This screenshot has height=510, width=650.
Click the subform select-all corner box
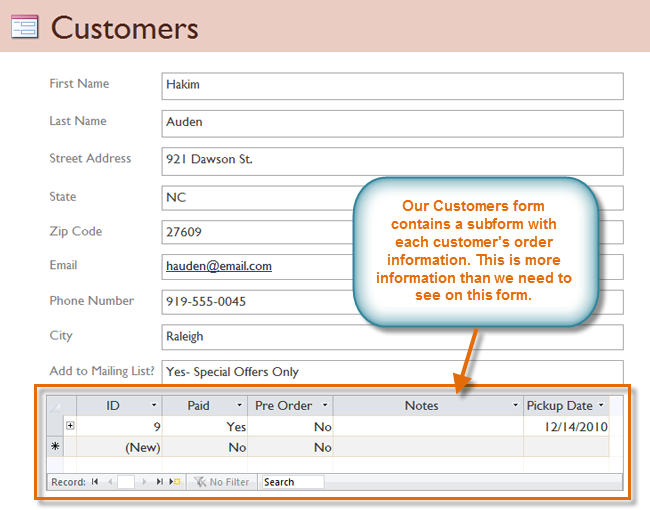pos(55,406)
